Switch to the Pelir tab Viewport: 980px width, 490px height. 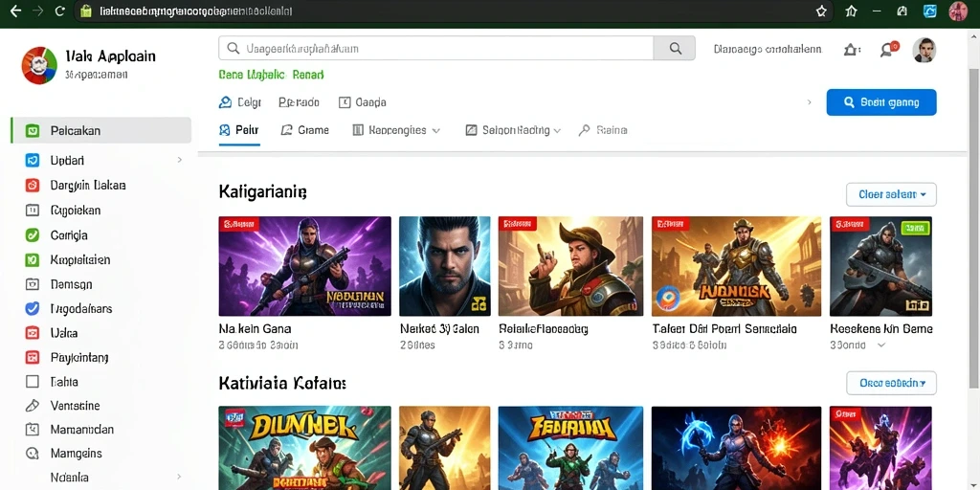[x=238, y=130]
